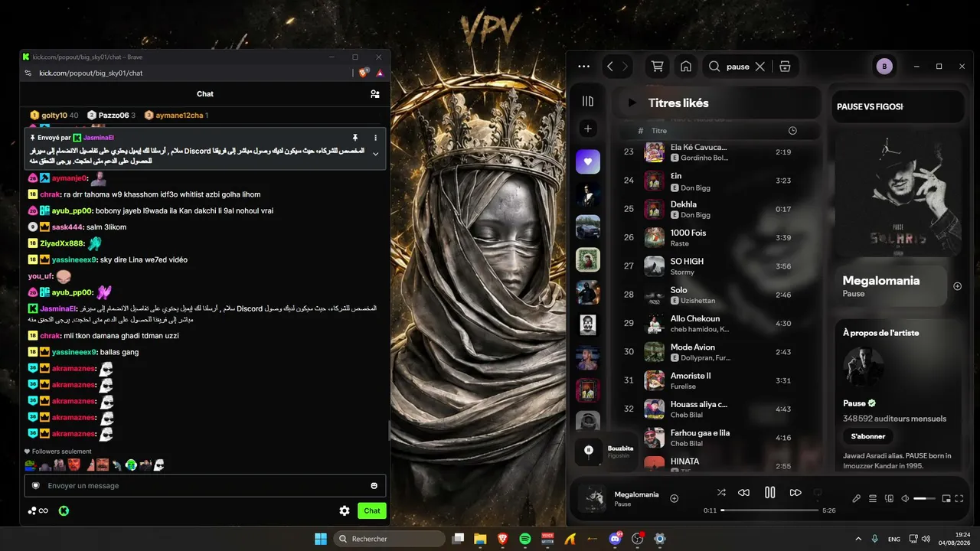This screenshot has height=551, width=980.
Task: Go forward in Spotify navigation
Action: [x=625, y=67]
